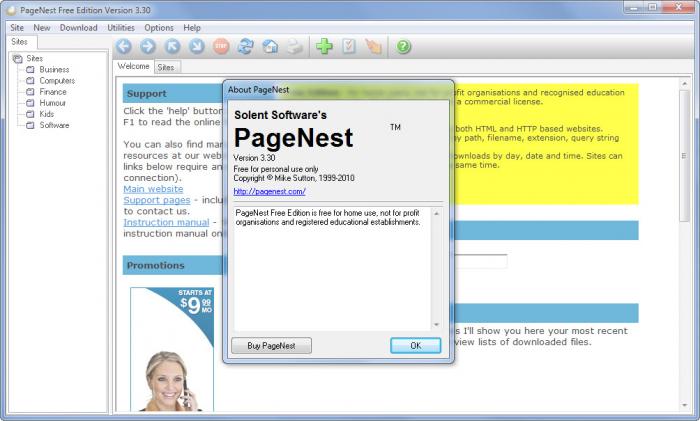Select the Sites root tree node
The height and width of the screenshot is (421, 700).
click(x=34, y=58)
